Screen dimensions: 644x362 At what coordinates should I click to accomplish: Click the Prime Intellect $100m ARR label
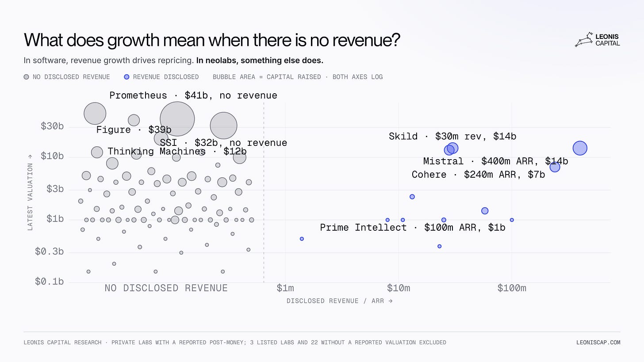[413, 227]
